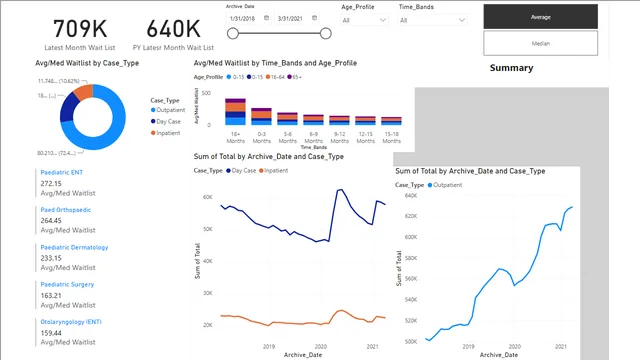Screen dimensions: 640x360
Task: Click the value 264.45
Action: (51, 220)
